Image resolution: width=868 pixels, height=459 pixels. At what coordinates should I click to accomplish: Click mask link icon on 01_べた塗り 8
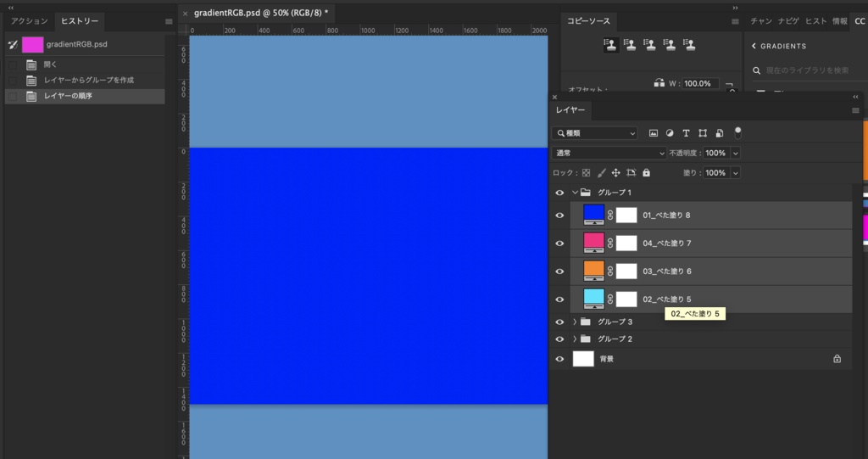pos(610,216)
